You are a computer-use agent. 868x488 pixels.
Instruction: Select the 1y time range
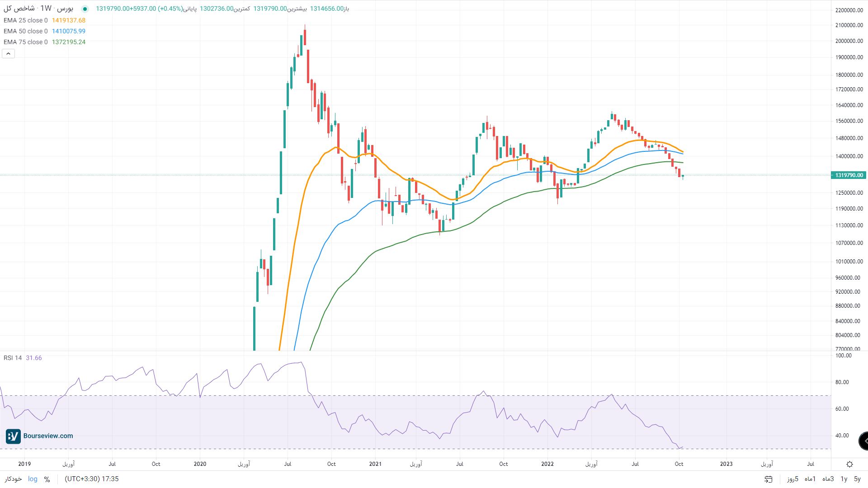pyautogui.click(x=844, y=479)
